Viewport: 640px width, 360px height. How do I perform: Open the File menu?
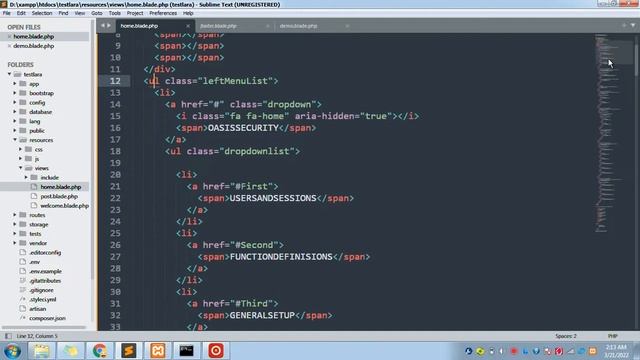(7, 13)
